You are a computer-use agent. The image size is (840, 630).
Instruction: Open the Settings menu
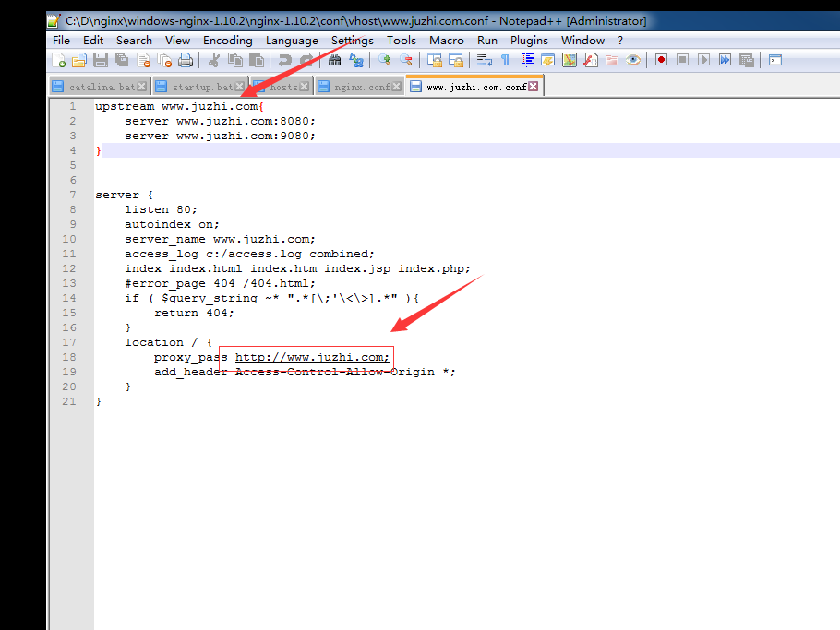[x=353, y=41]
